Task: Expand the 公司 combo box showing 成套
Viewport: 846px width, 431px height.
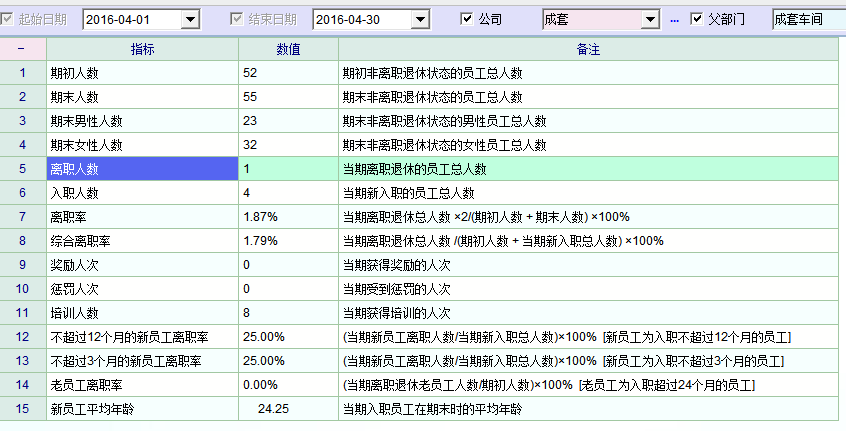Action: [x=650, y=19]
